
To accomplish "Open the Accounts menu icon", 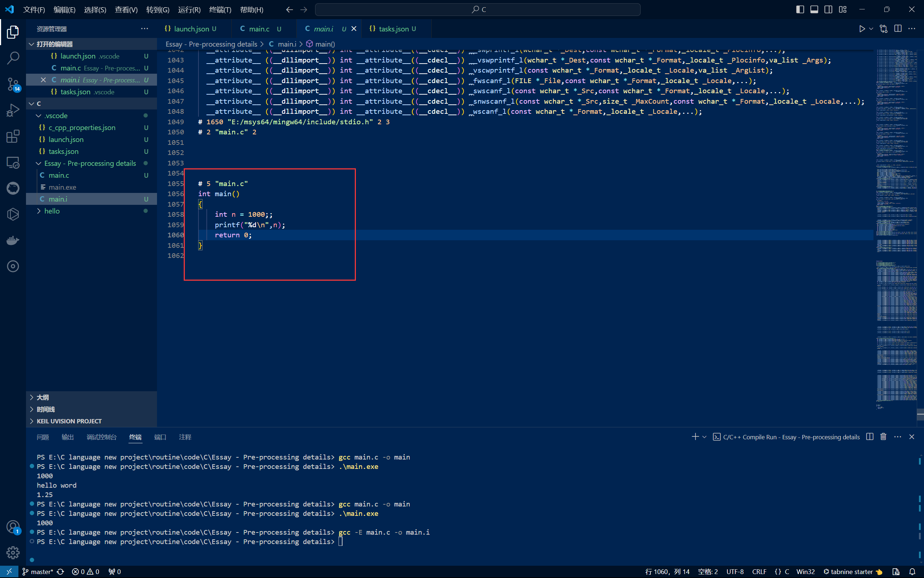I will (13, 527).
